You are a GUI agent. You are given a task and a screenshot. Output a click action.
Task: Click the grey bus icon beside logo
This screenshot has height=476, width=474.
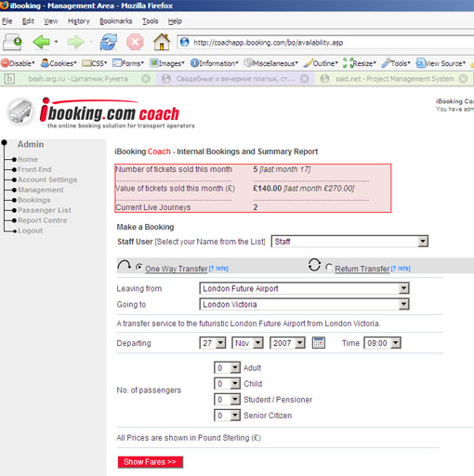tap(20, 112)
